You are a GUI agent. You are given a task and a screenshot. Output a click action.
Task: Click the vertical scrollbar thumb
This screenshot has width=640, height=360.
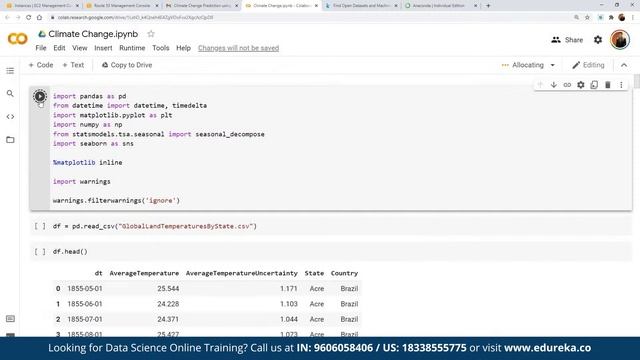point(636,81)
